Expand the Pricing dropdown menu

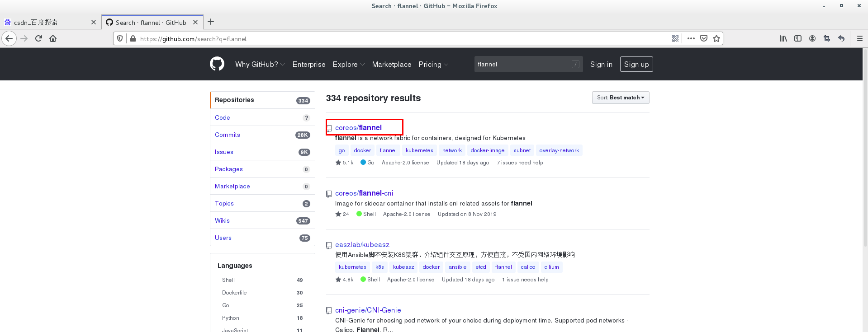(x=433, y=64)
